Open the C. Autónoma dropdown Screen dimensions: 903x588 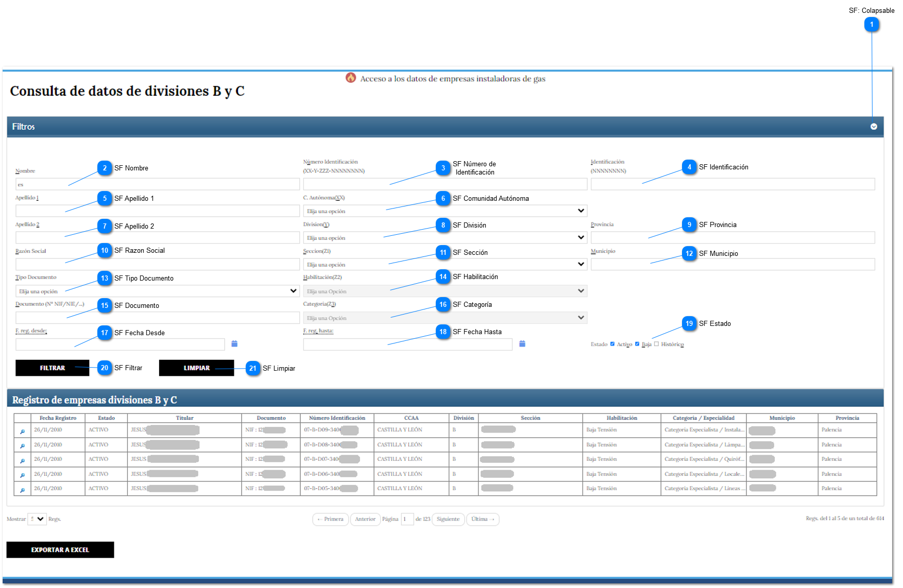[x=445, y=211]
